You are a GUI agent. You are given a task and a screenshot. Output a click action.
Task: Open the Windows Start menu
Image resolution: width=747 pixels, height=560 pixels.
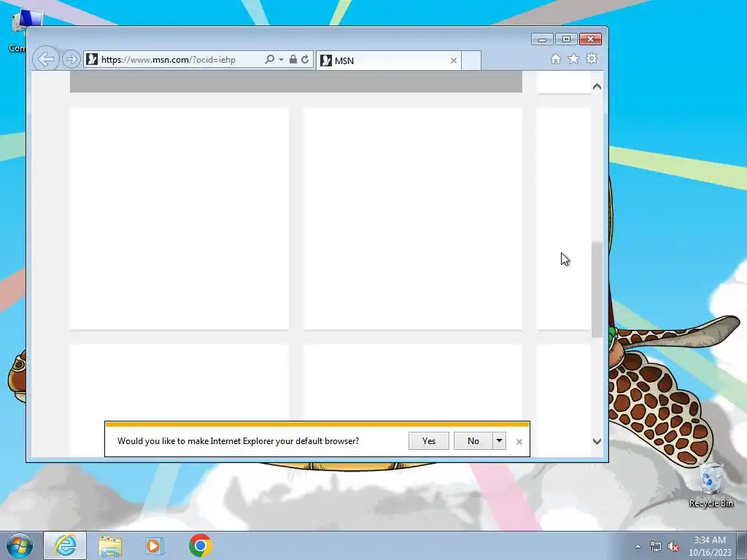[20, 545]
